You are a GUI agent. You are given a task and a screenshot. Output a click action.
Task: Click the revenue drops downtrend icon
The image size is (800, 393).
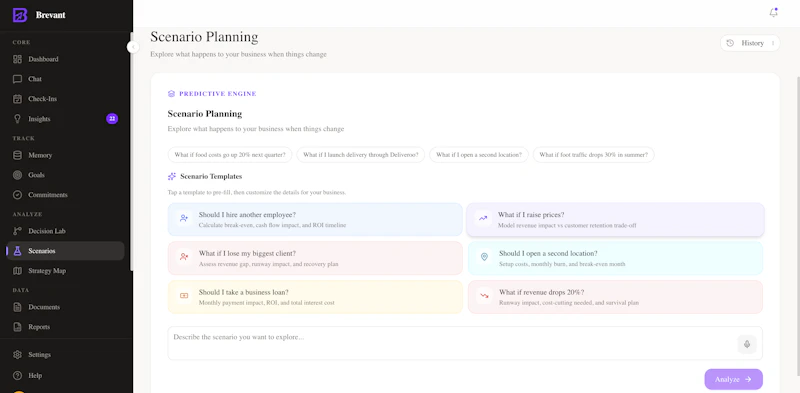(x=484, y=296)
